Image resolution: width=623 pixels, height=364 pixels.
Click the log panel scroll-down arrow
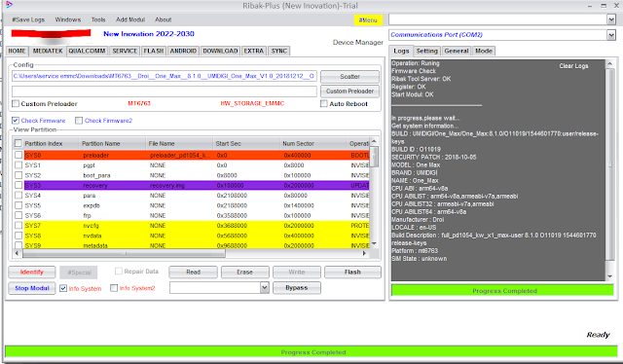point(610,276)
